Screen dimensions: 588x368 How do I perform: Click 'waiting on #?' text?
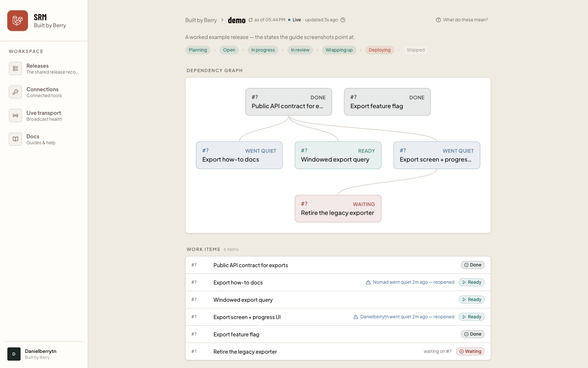click(x=437, y=351)
